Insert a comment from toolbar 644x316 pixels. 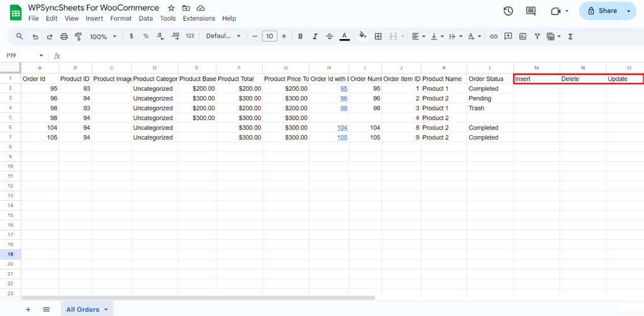click(x=508, y=36)
